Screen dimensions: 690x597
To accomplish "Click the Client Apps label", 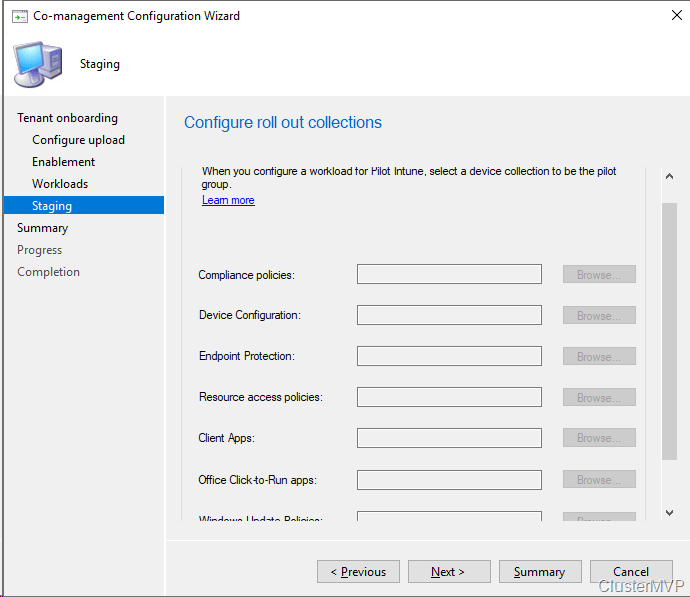I will (226, 438).
